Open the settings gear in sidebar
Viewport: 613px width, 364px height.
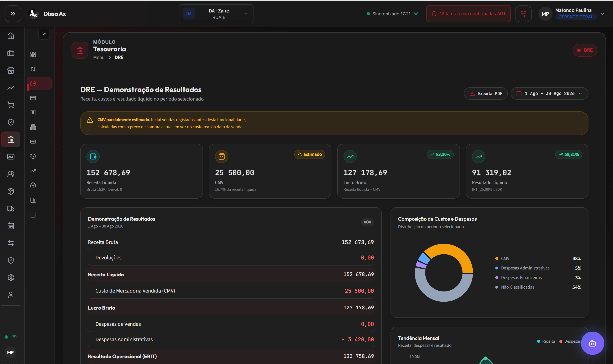11,277
